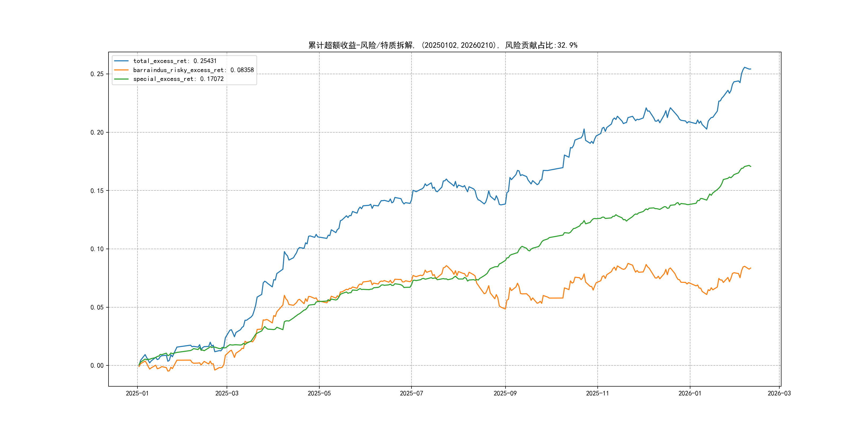Click the orange barraindus_risky_excess_ret legend swatch
Screen dimensions: 868x434
121,70
